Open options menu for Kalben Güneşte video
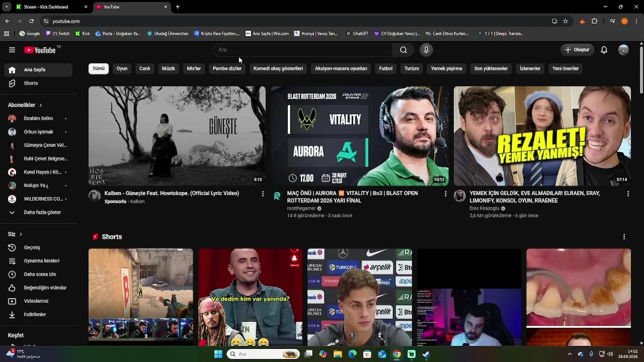The image size is (644, 362). tap(263, 194)
